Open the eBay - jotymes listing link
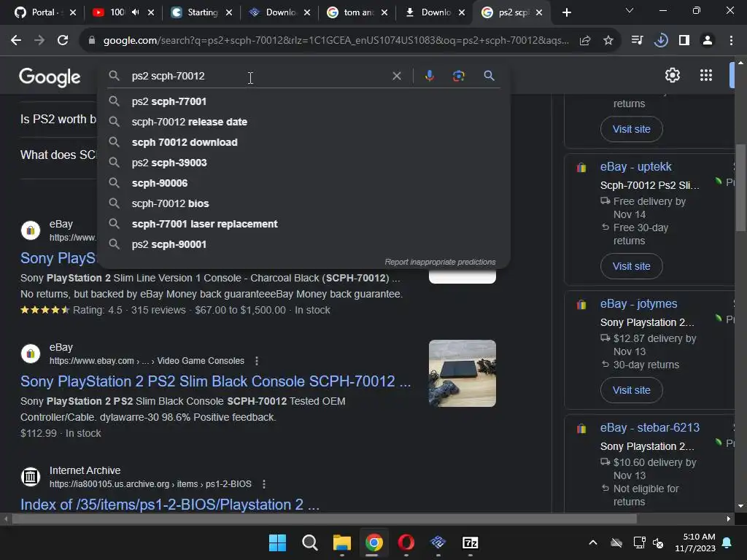This screenshot has width=747, height=560. click(x=638, y=304)
